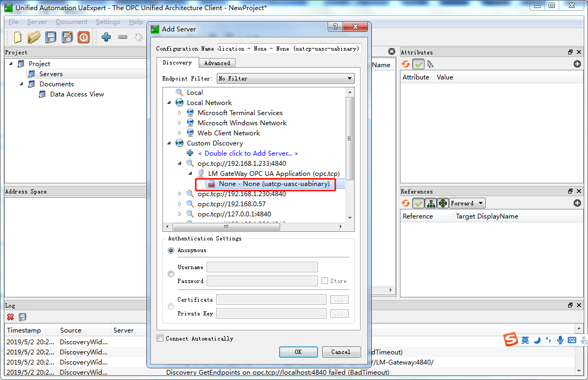Refresh the References panel orange arrows

point(406,203)
